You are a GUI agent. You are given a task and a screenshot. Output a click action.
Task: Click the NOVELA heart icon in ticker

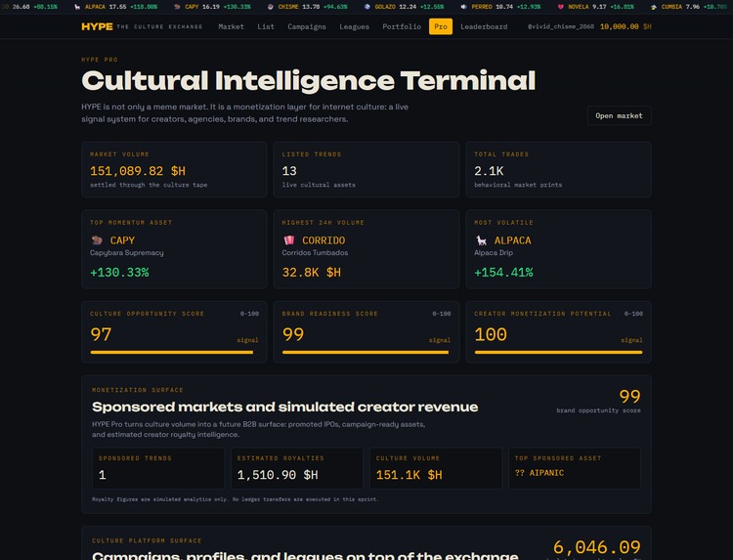point(561,7)
